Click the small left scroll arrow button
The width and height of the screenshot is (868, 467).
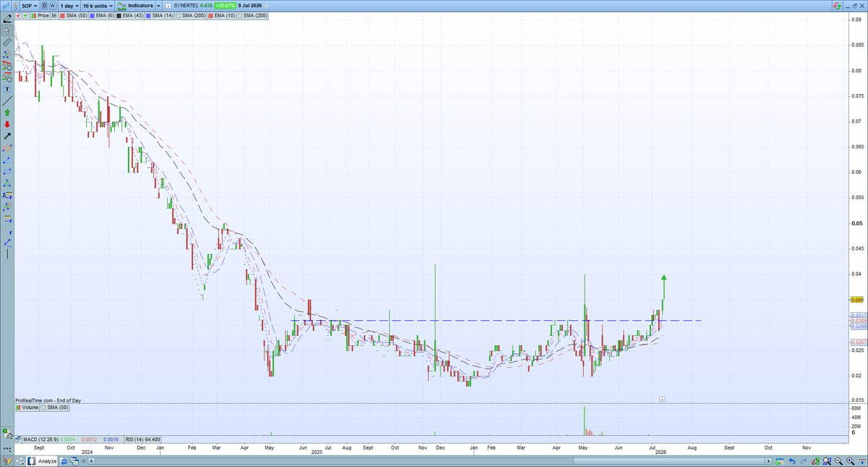point(91,461)
